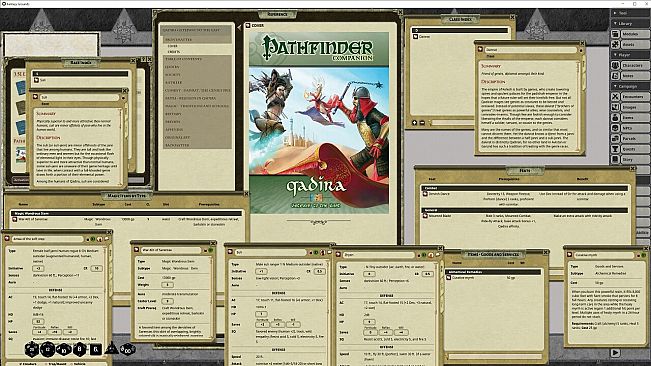Open the Items bag icon

(615, 117)
